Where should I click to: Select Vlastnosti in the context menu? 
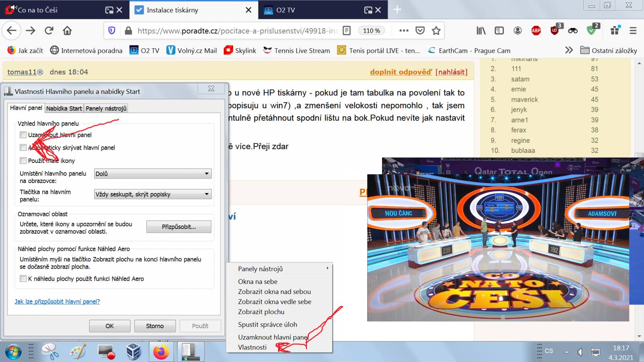coord(252,347)
